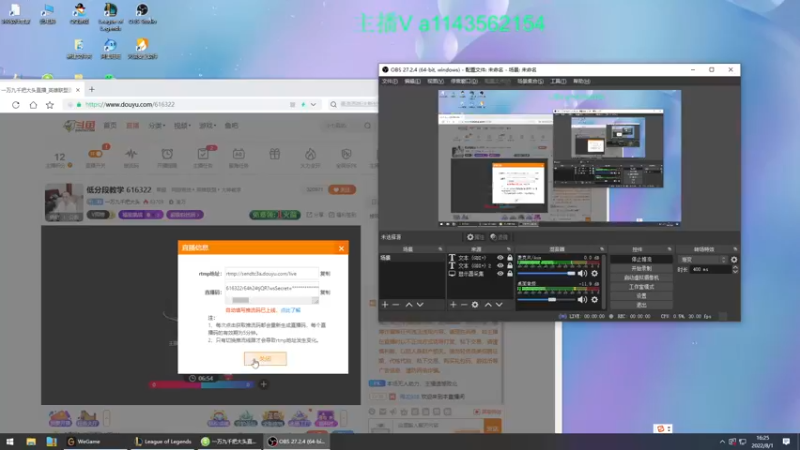Open the gift box icon in Douyu toolbar
The image size is (800, 450).
pos(274,154)
